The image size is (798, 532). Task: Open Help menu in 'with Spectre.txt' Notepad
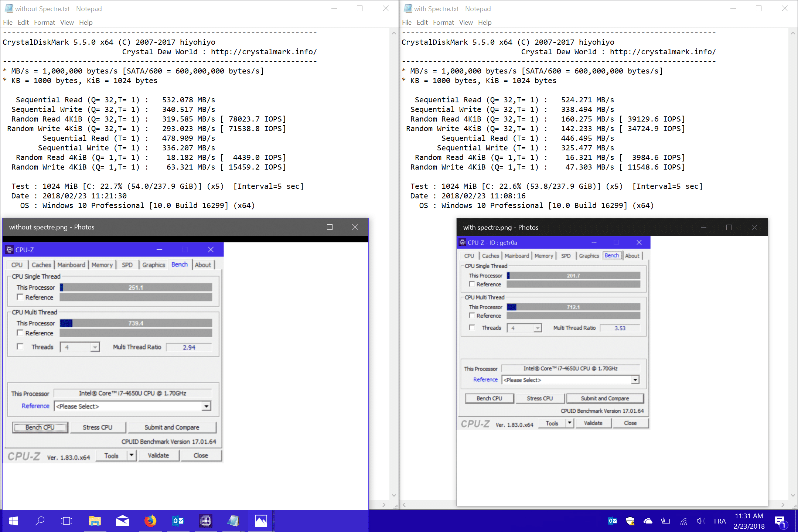485,22
